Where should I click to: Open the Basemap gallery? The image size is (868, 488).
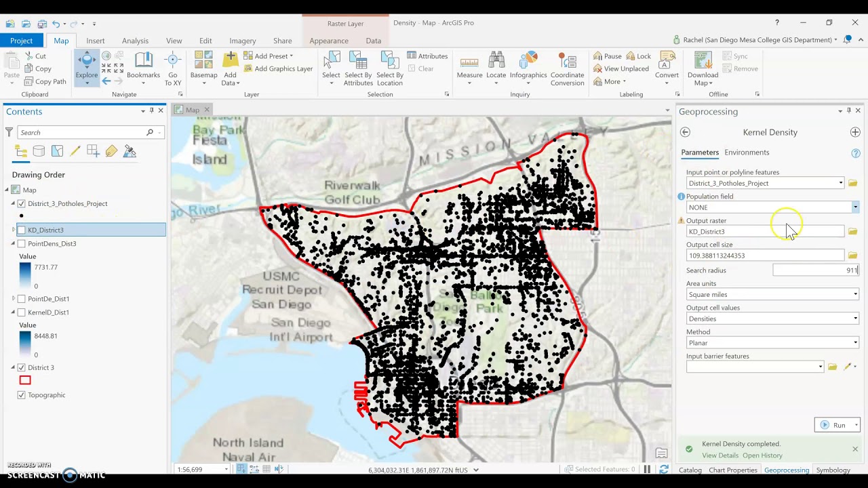[x=203, y=68]
